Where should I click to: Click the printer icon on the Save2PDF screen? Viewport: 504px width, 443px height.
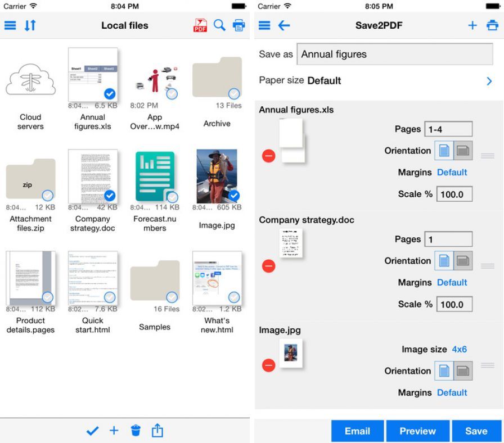tap(492, 25)
